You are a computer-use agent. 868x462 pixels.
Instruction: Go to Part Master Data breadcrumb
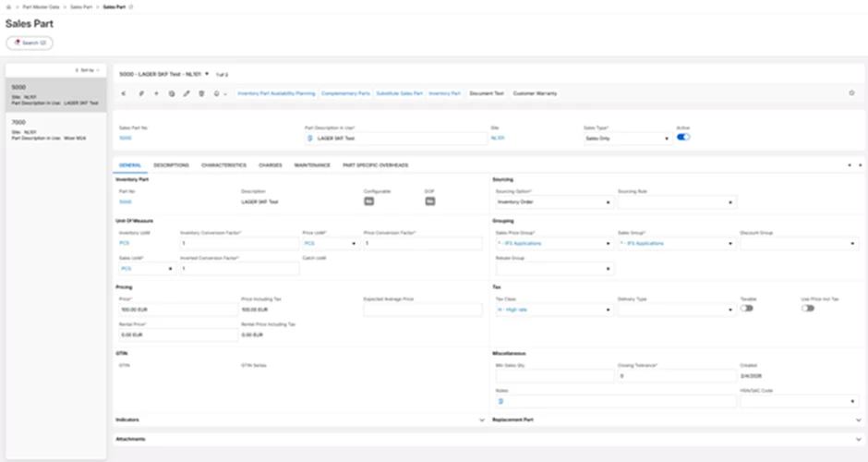pos(41,6)
